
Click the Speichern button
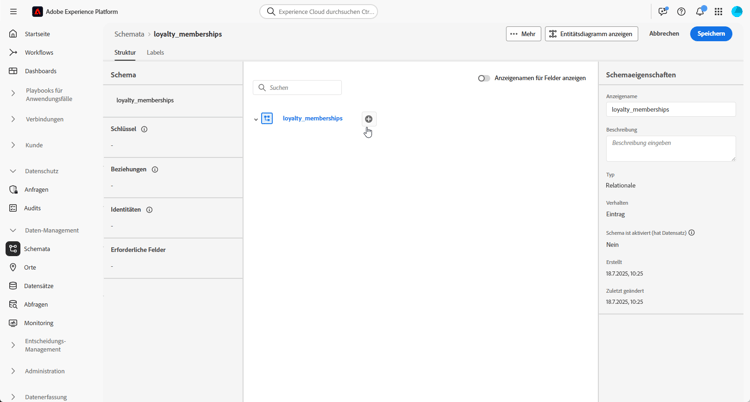click(x=710, y=33)
